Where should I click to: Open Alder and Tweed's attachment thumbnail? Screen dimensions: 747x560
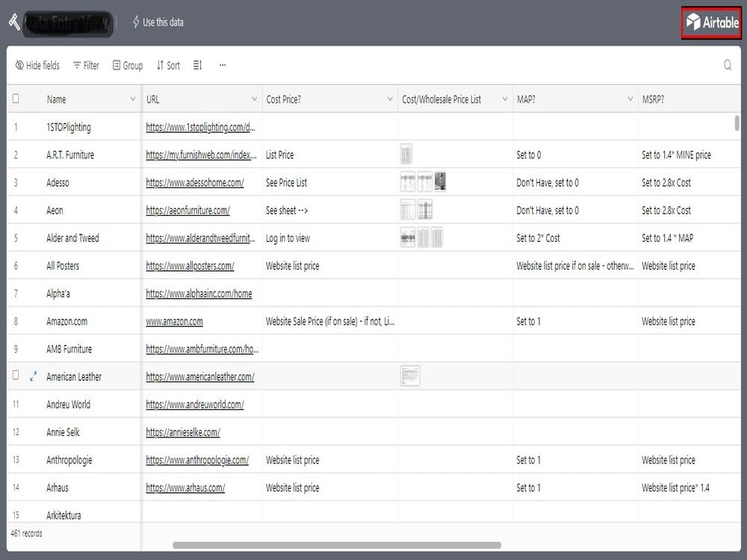click(409, 237)
